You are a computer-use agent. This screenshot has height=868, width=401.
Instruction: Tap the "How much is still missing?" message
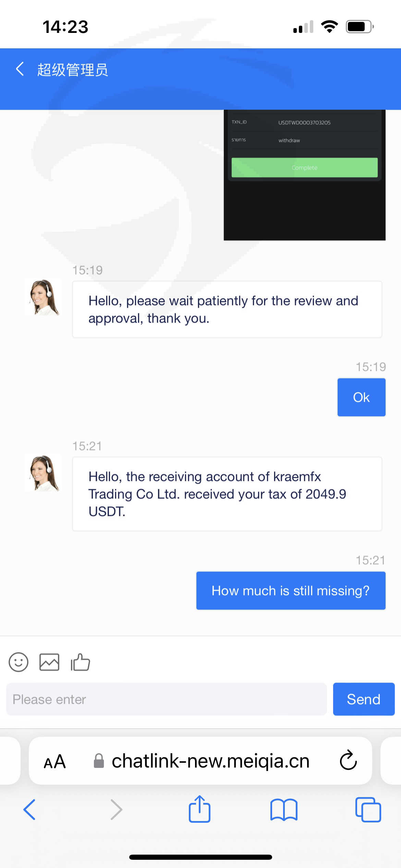291,590
